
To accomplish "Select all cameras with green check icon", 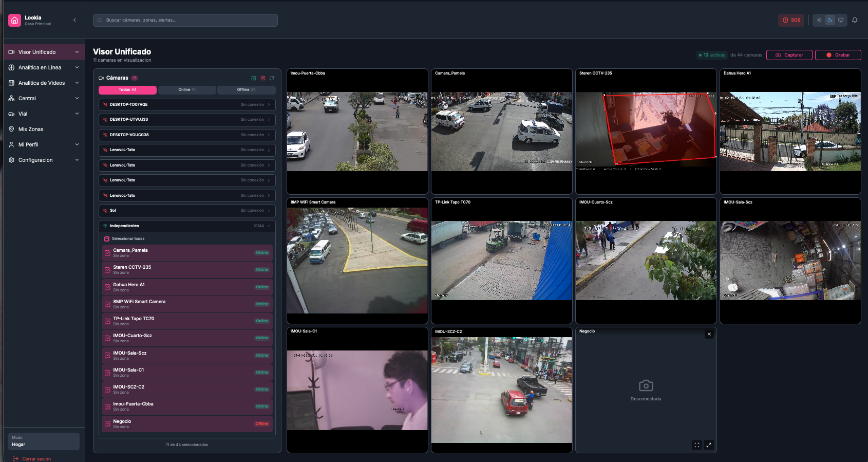I will pyautogui.click(x=254, y=78).
